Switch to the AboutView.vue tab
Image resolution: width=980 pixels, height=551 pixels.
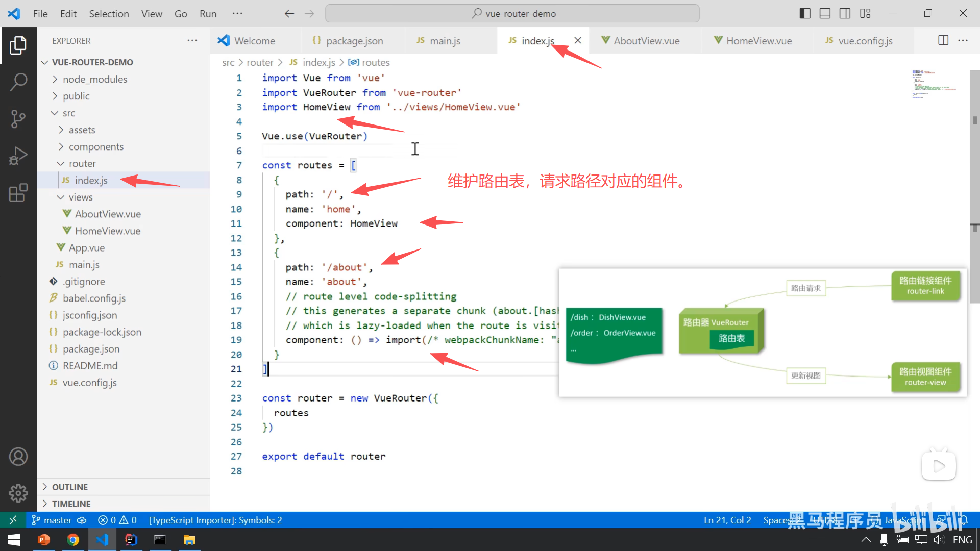646,41
